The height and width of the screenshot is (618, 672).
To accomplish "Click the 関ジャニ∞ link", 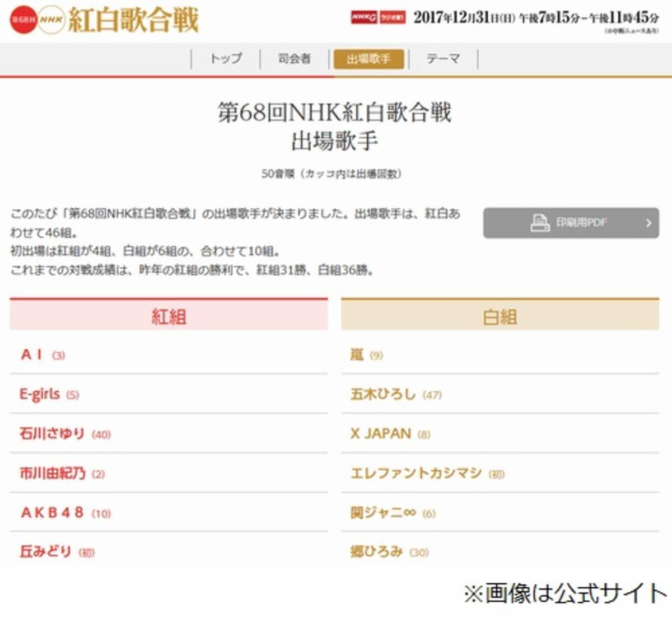I will click(384, 513).
